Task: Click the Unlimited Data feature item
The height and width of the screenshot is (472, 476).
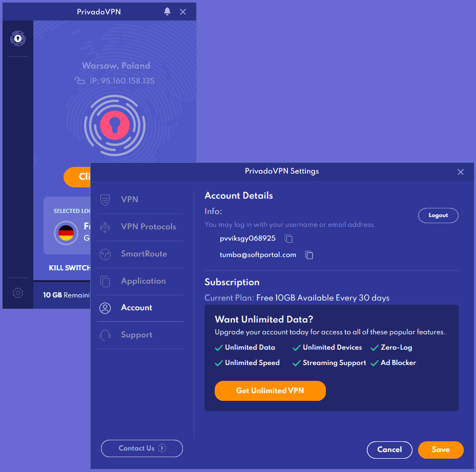Action: point(245,348)
